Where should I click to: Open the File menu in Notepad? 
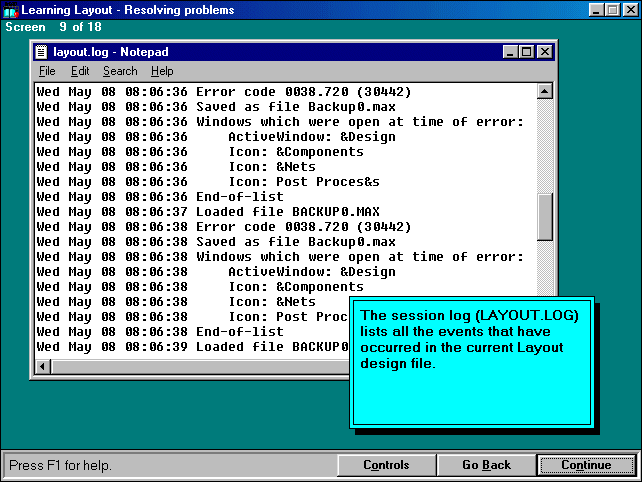point(47,71)
